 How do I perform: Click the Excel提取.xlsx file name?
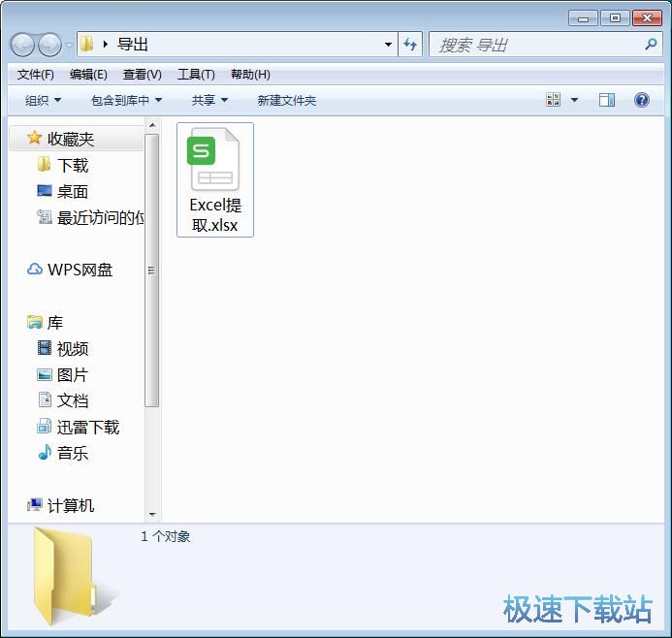click(215, 214)
